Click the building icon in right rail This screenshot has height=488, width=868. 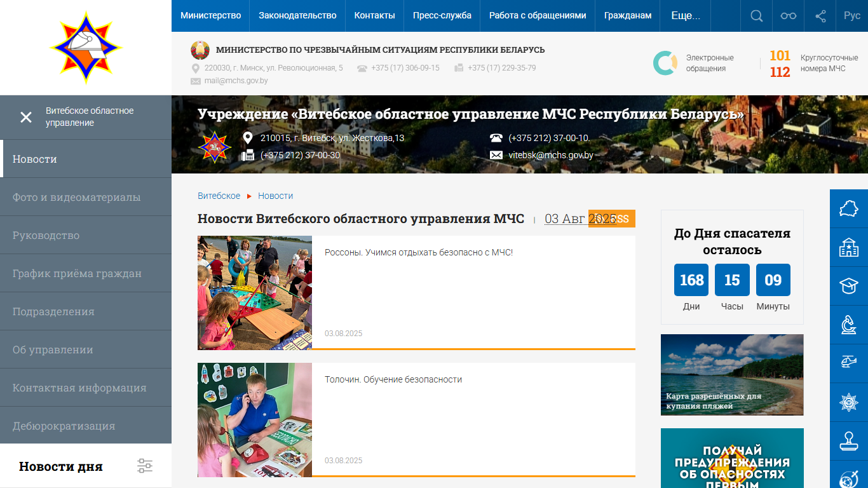pos(849,247)
